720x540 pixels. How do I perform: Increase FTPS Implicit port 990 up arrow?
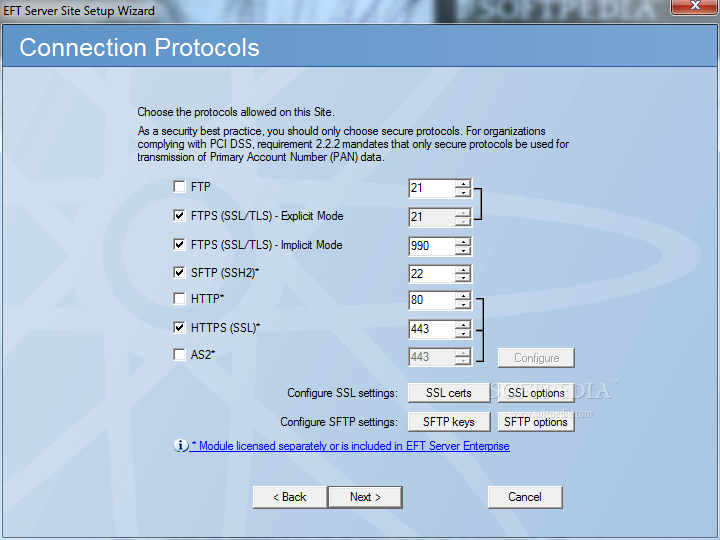point(463,242)
